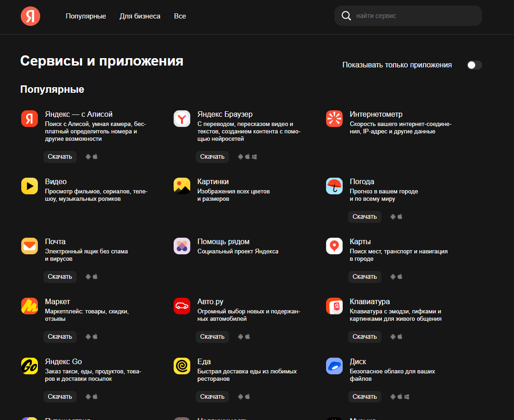Image resolution: width=514 pixels, height=420 pixels.
Task: Click Скачать for Почта
Action: [60, 276]
